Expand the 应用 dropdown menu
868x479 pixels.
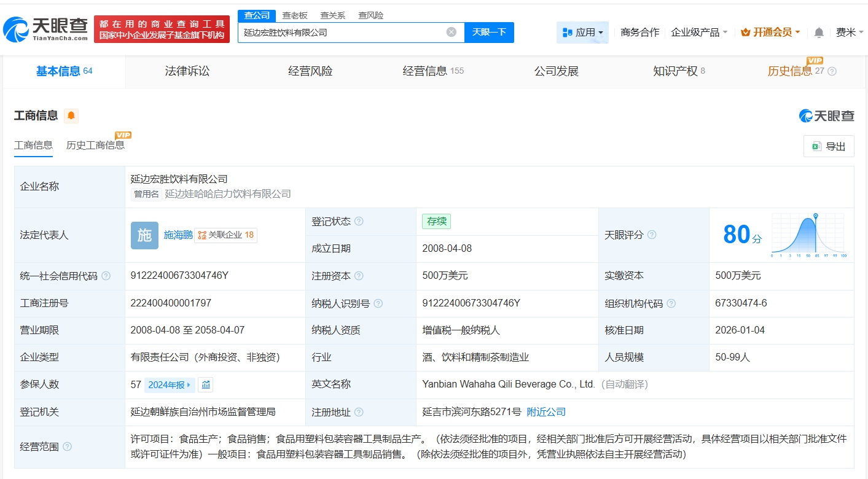(x=582, y=33)
